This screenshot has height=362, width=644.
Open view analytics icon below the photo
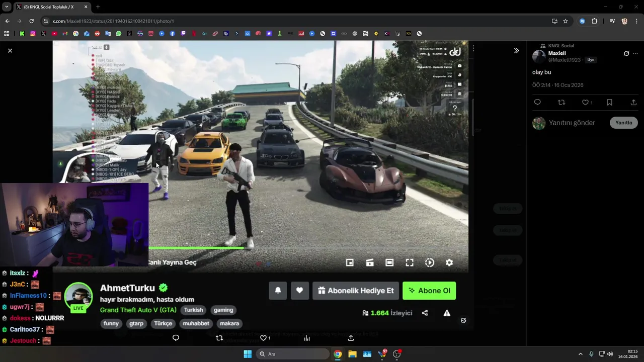tap(307, 338)
